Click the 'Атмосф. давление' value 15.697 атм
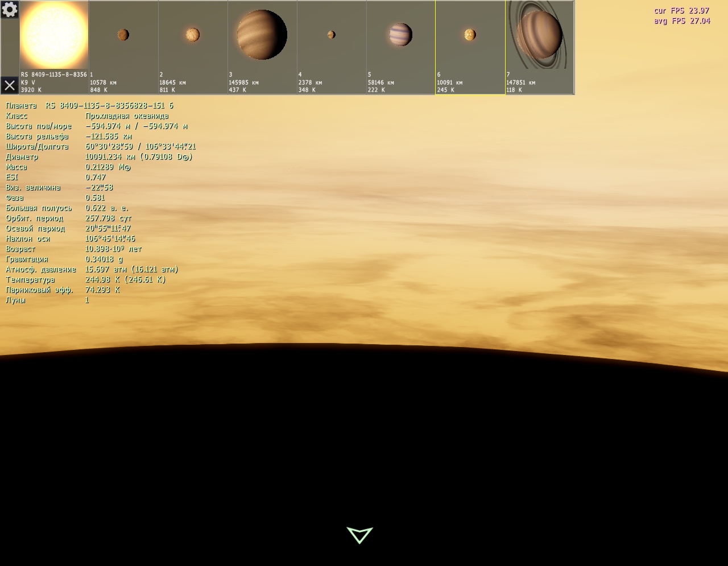The width and height of the screenshot is (728, 566). click(132, 270)
